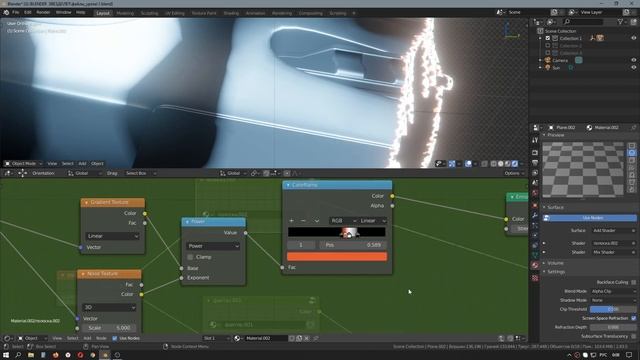Viewport: 640px width, 360px height.
Task: Toggle Collection 1 visibility eye
Action: [x=633, y=38]
